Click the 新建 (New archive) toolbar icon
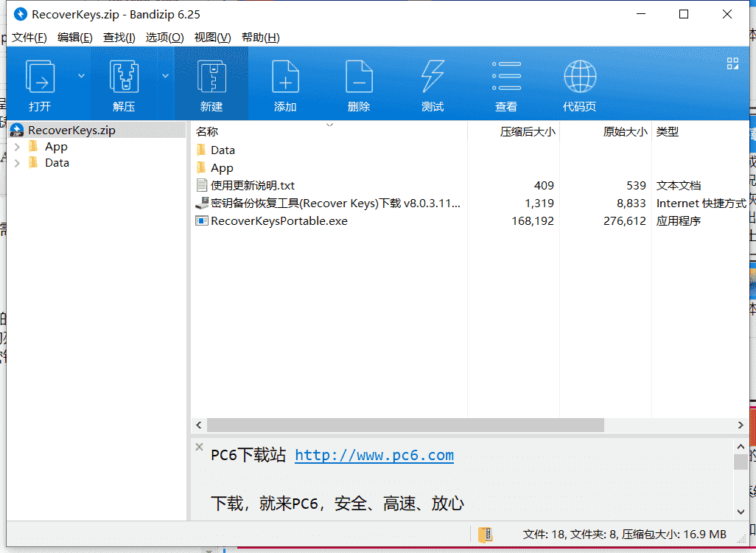The height and width of the screenshot is (553, 756). pyautogui.click(x=211, y=77)
